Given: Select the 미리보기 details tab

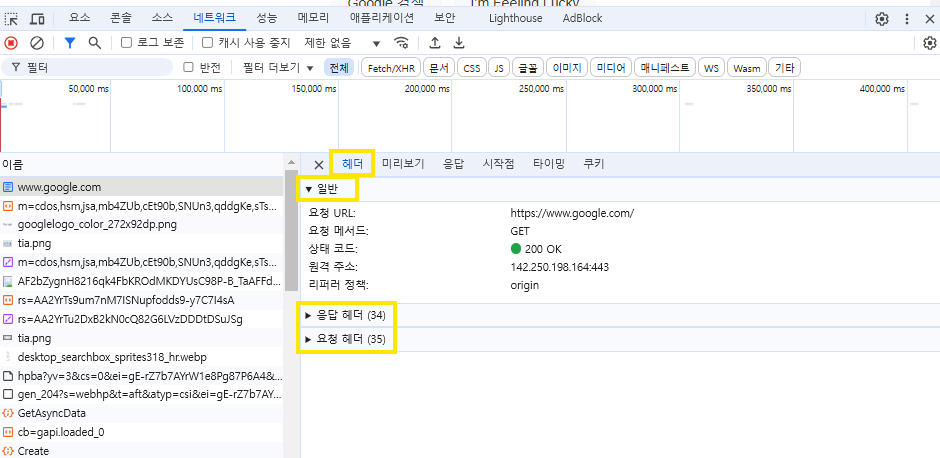Looking at the screenshot, I should 403,164.
